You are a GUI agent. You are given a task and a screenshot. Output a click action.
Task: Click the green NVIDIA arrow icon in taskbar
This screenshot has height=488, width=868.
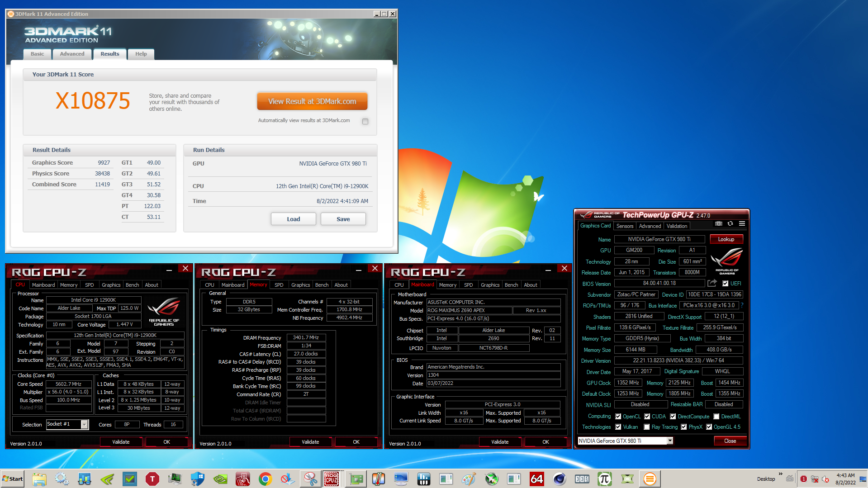[x=107, y=479]
